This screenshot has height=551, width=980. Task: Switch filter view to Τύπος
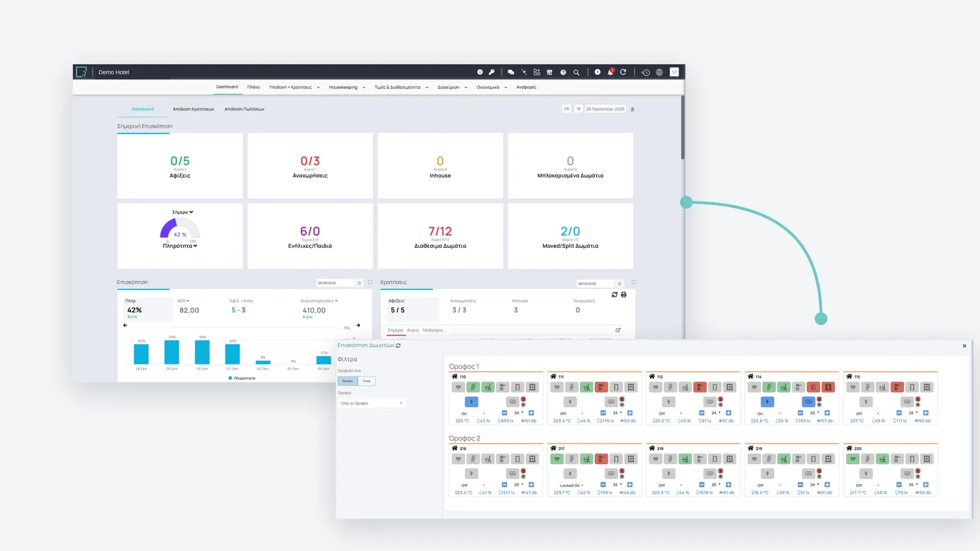pyautogui.click(x=366, y=381)
